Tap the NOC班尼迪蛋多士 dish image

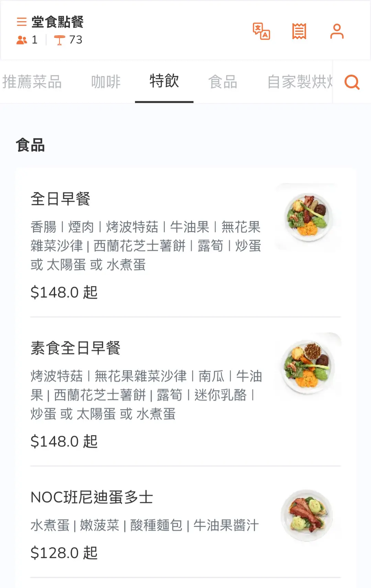pos(307,515)
